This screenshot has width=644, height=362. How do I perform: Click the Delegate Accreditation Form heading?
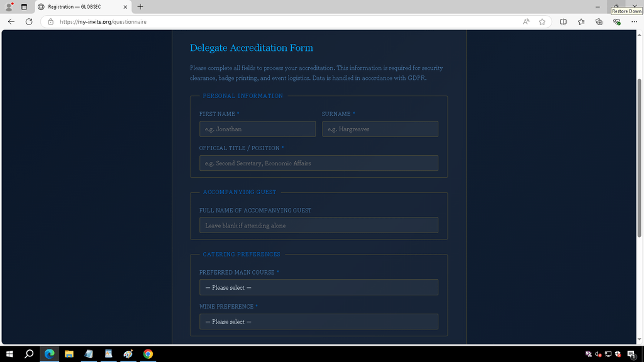pos(252,48)
